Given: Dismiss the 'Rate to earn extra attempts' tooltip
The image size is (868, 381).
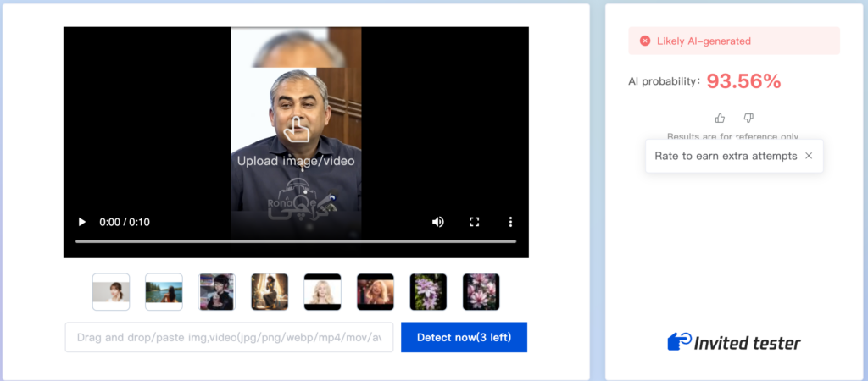Looking at the screenshot, I should tap(809, 156).
